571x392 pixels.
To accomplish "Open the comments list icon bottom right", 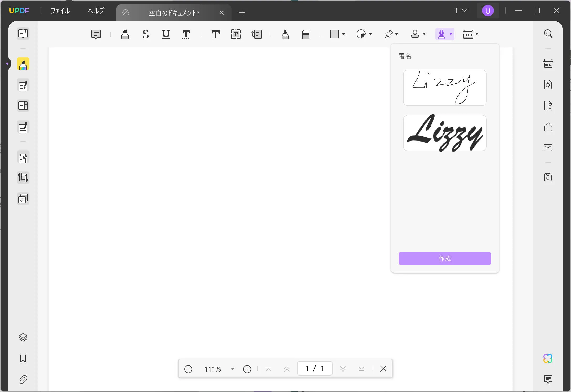I will (x=548, y=379).
